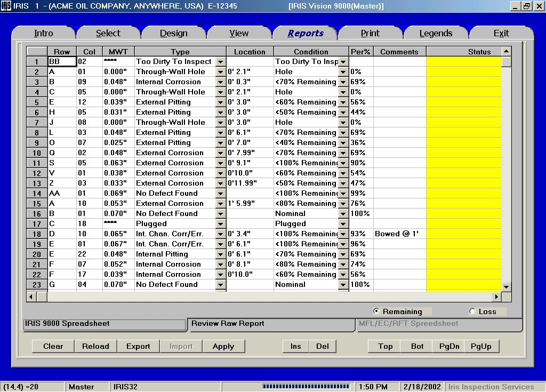Select the Remaining radio button

pyautogui.click(x=376, y=311)
